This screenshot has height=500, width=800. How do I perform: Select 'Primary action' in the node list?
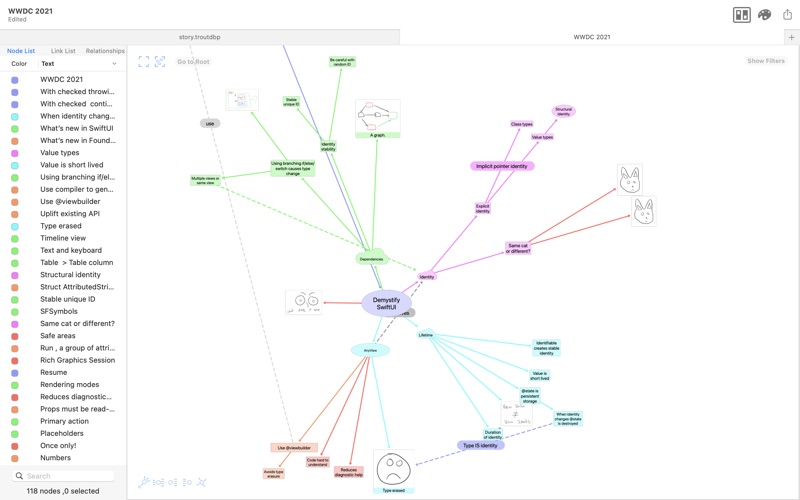click(x=64, y=421)
